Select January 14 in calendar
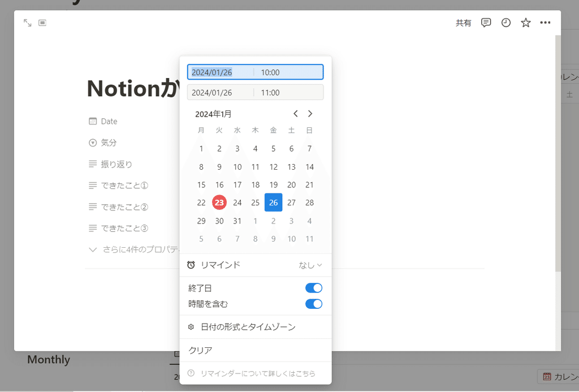 point(309,167)
